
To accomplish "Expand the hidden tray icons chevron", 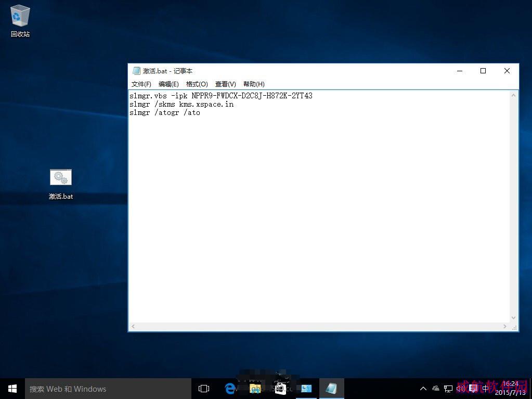I will pos(423,389).
